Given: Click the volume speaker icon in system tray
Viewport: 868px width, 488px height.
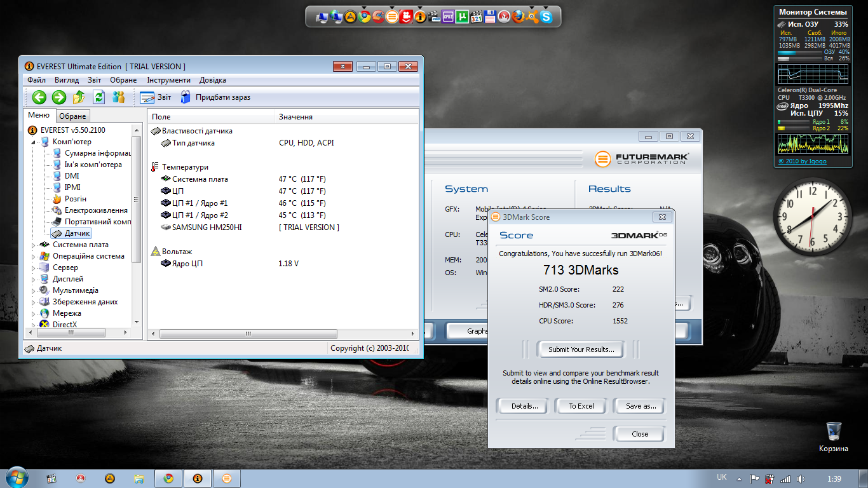Looking at the screenshot, I should coord(801,478).
